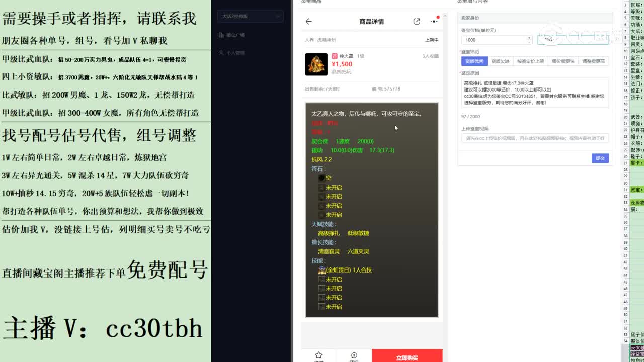Select the 资质欠缺 conclusion option

[500, 61]
